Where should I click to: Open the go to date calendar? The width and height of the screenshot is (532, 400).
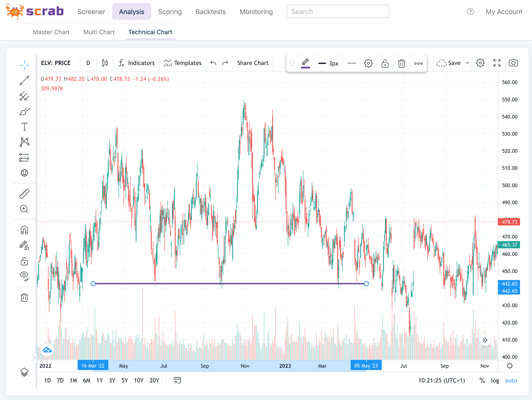177,380
